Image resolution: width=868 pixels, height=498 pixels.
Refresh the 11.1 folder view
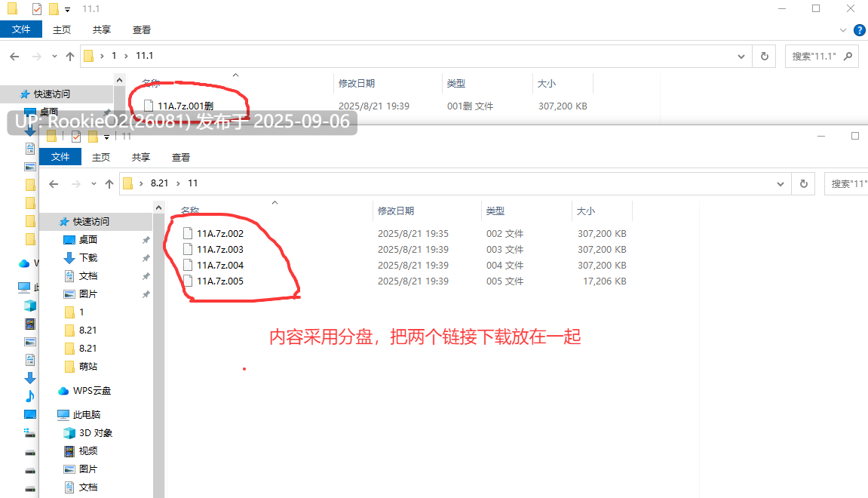(765, 56)
